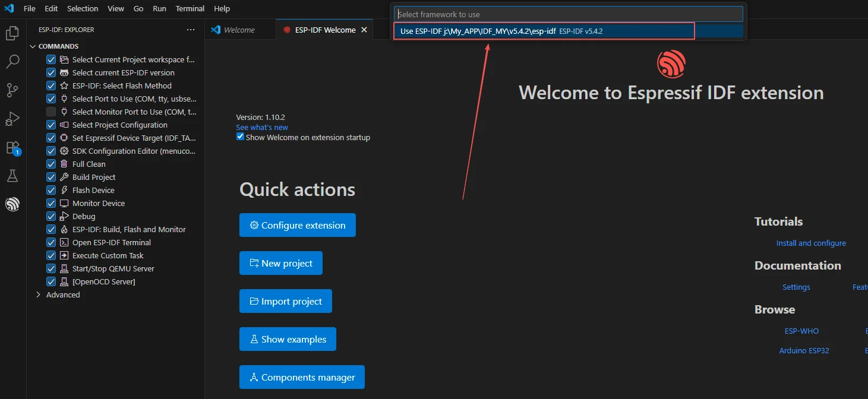
Task: Switch to the Welcome tab
Action: click(x=239, y=30)
